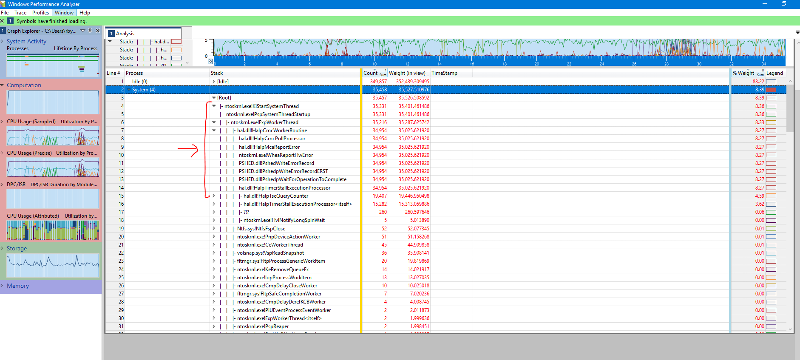Open the CPU Usage (Attributed) graph thumbnail

(x=53, y=229)
